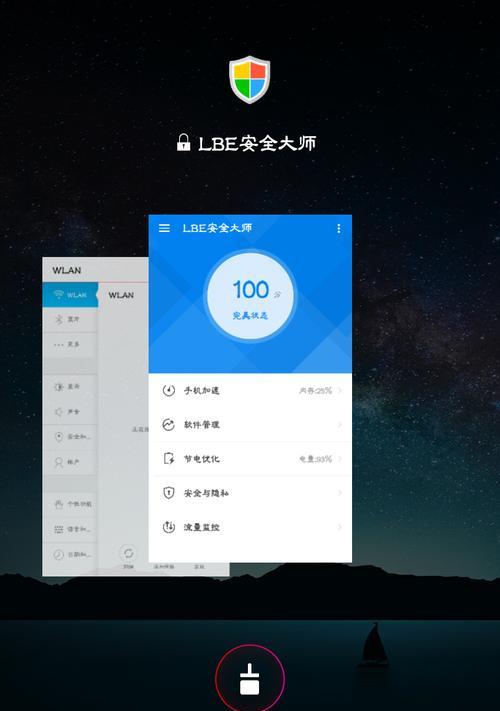Tap the WLAN heading in the settings content pane
The width and height of the screenshot is (500, 711).
(x=121, y=295)
